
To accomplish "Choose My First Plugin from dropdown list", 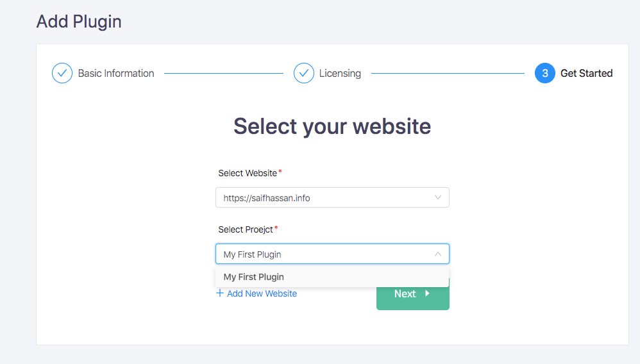I will click(332, 277).
